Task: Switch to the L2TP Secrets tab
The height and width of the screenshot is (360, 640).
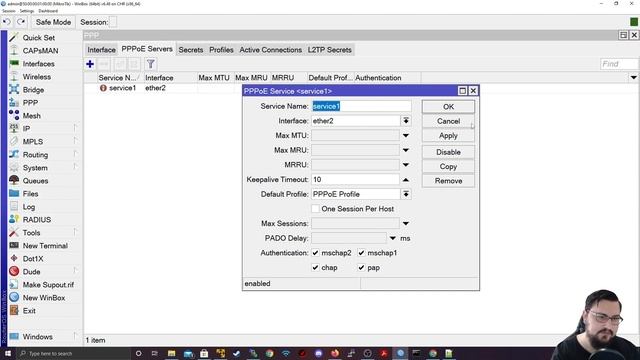Action: [330, 50]
